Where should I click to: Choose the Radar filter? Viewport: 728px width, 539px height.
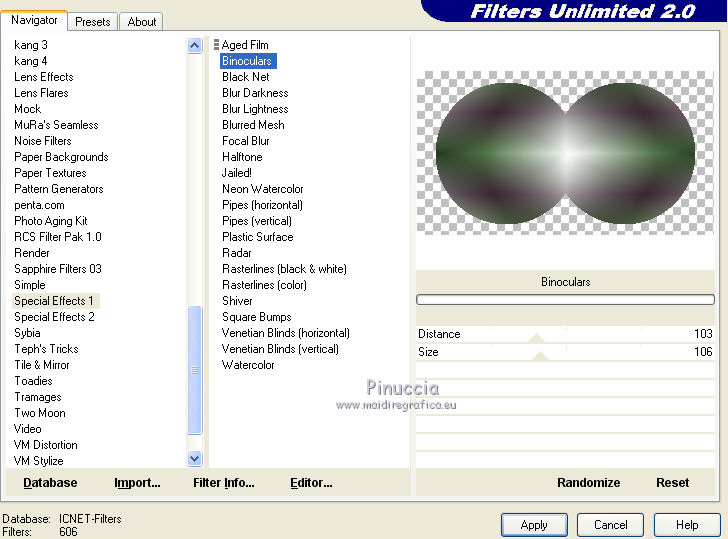tap(236, 253)
